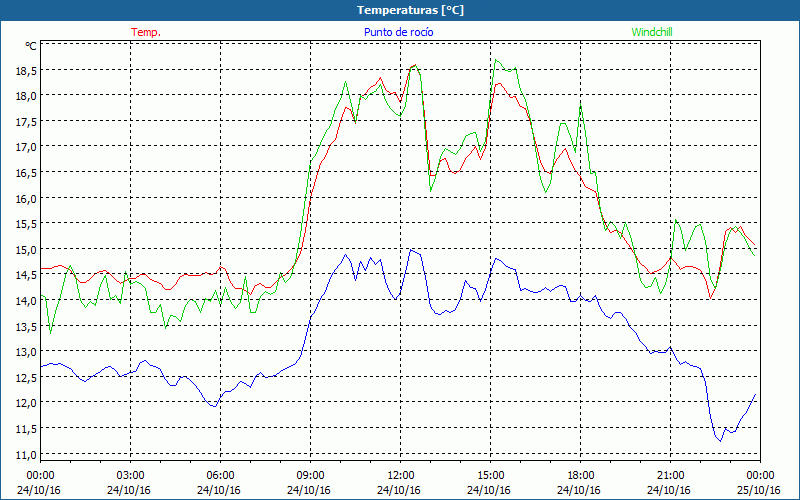The width and height of the screenshot is (800, 500).
Task: Click the 16,5 y-axis value
Action: click(x=27, y=173)
